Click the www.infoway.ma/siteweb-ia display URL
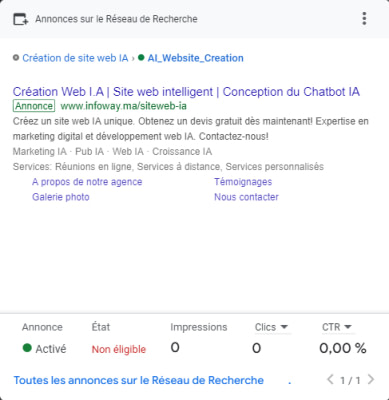The image size is (389, 400). [x=124, y=106]
